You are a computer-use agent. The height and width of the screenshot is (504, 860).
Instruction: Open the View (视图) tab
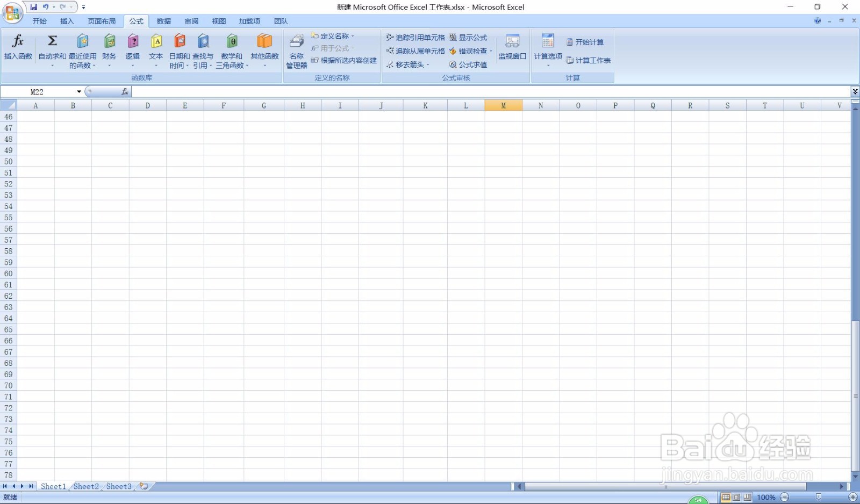point(219,21)
